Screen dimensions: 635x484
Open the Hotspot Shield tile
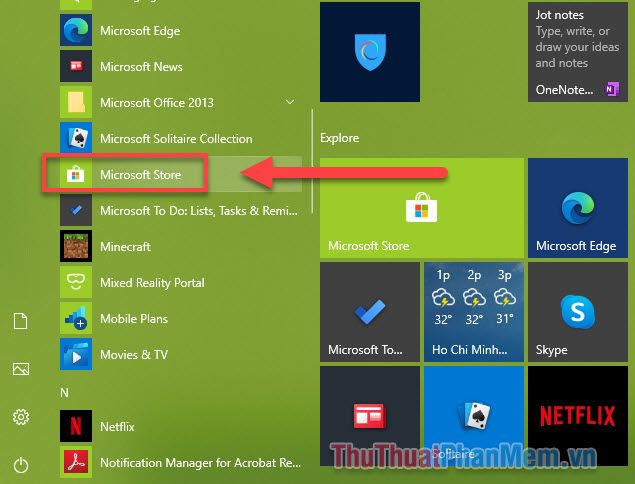tap(370, 52)
